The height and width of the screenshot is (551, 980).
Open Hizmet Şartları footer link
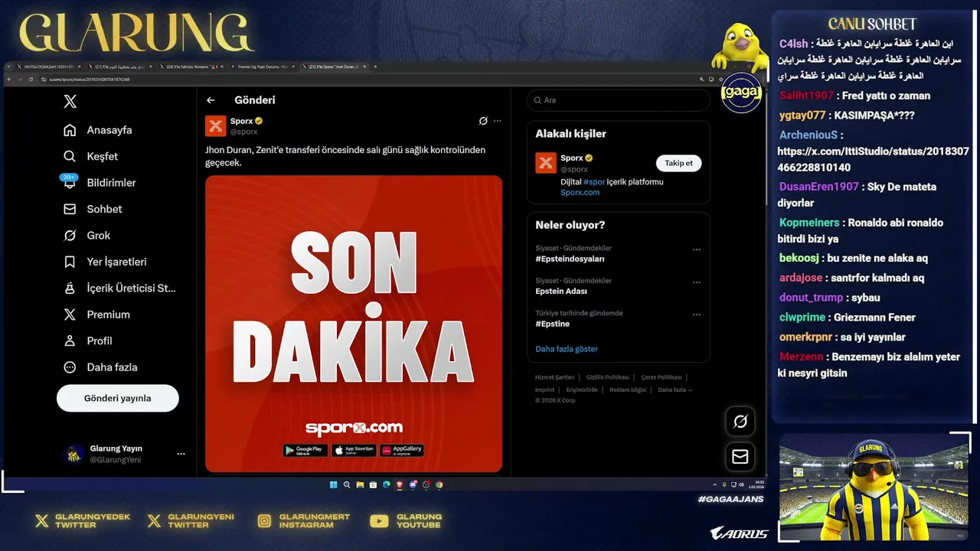point(554,377)
